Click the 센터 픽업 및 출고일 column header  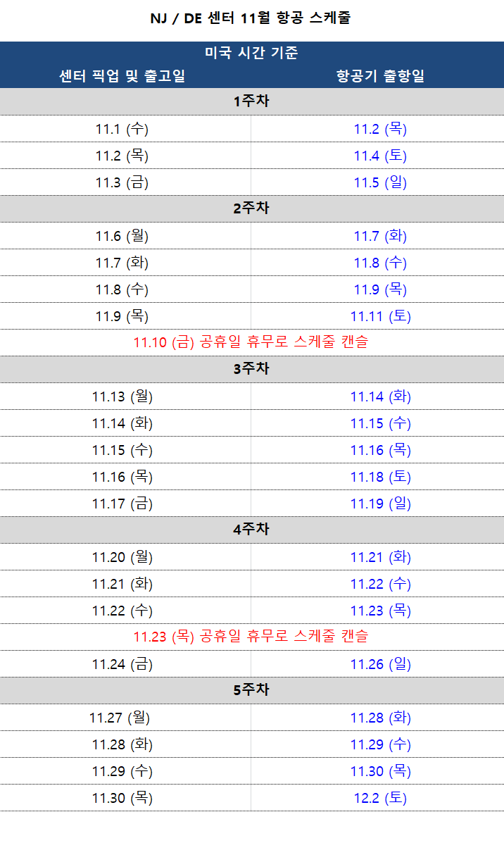[122, 76]
